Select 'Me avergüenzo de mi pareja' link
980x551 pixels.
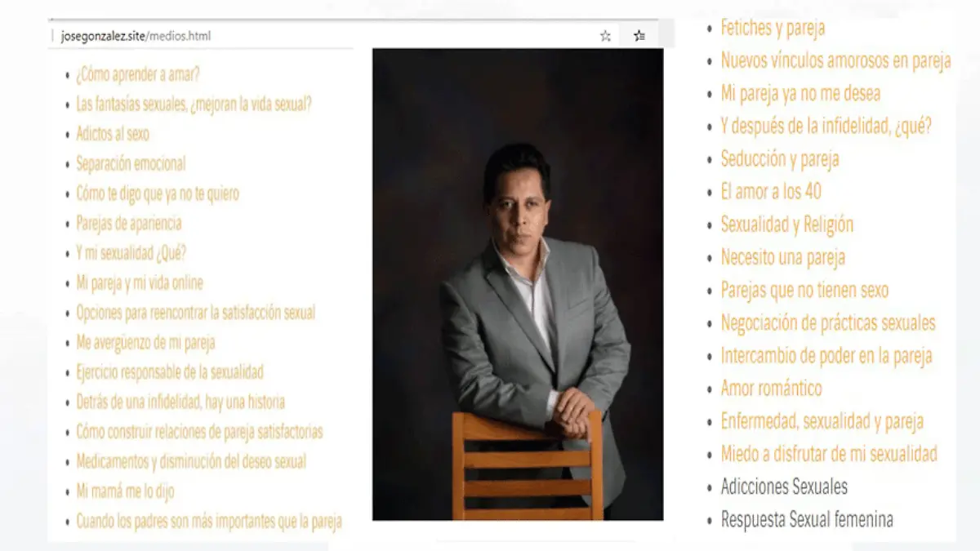click(x=145, y=342)
